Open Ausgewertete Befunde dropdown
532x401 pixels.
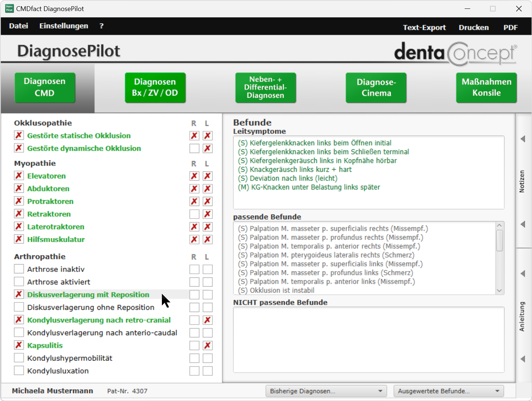coord(448,391)
